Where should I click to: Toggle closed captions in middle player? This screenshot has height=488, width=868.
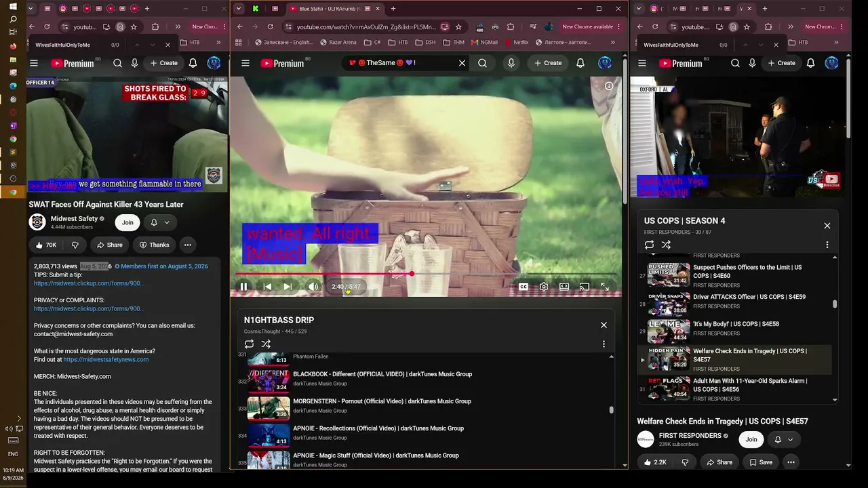pos(524,287)
